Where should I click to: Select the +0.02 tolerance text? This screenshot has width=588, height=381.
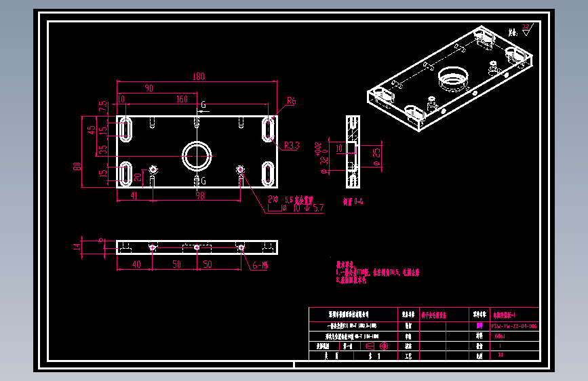(x=318, y=149)
